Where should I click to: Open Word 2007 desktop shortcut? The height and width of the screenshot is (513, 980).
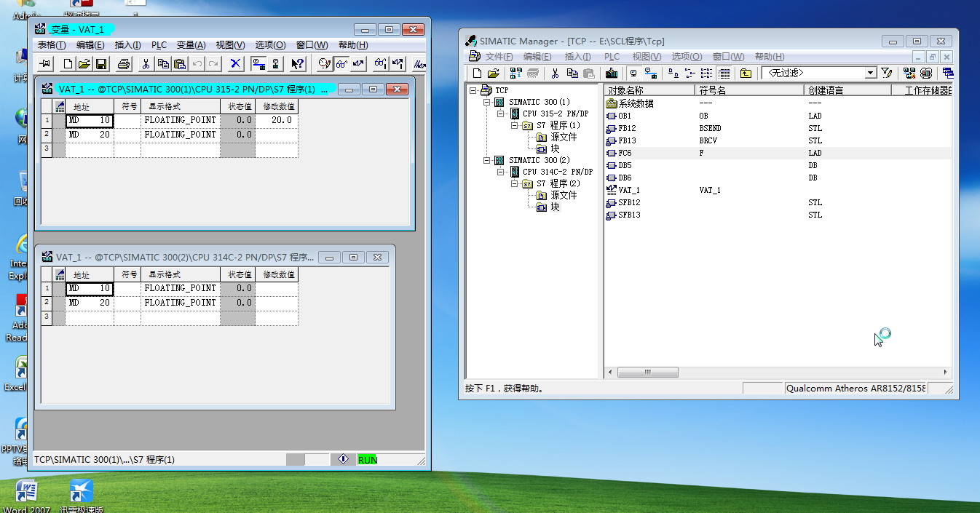25,495
